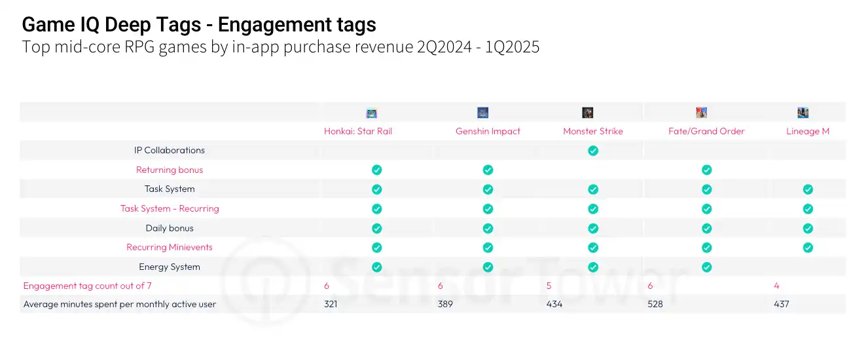Click Energy System checkmark for Monster Strike
The image size is (868, 338).
[x=593, y=267]
